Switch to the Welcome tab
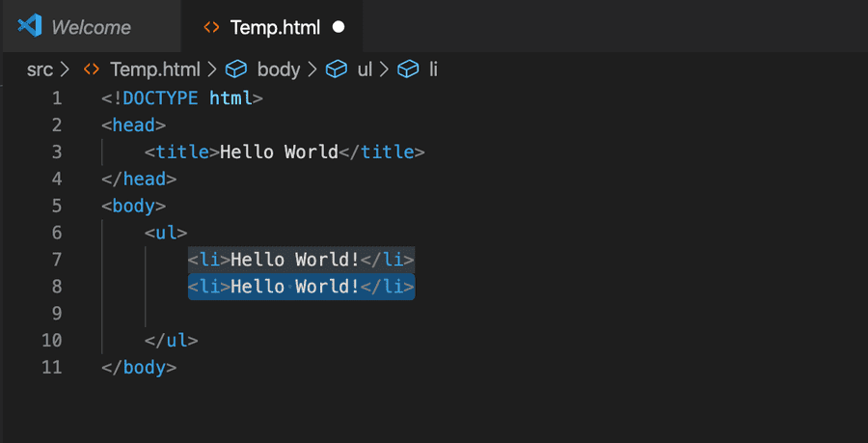Screen dimensions: 868x443 tap(91, 27)
